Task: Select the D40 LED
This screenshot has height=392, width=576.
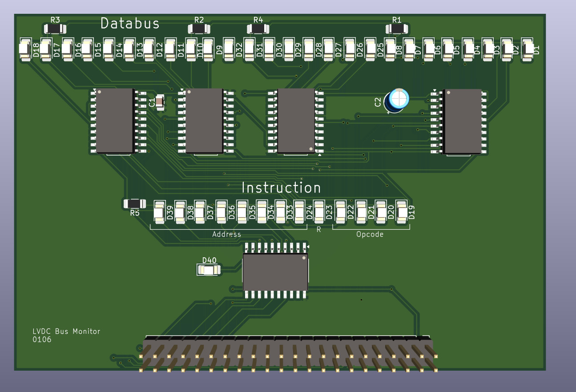Action: (209, 270)
